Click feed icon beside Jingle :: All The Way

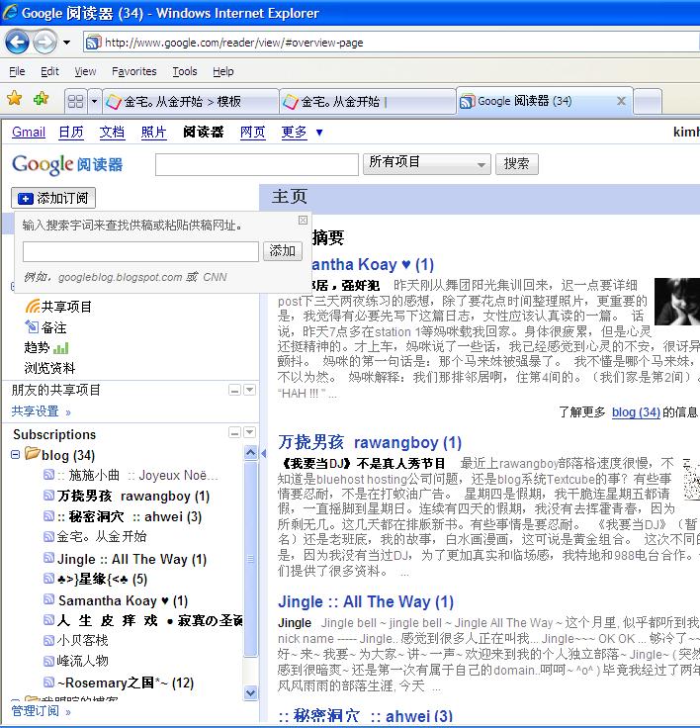48,558
